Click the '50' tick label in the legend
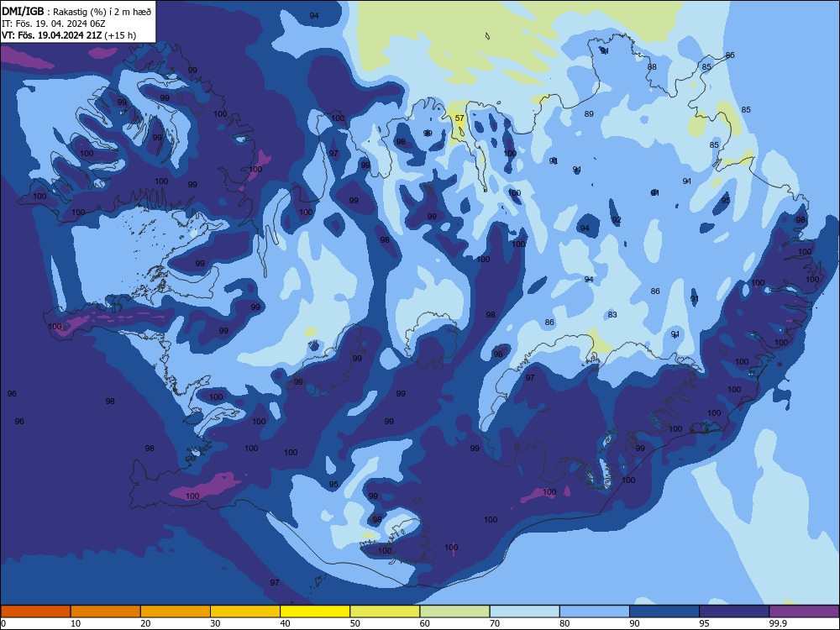 [355, 623]
